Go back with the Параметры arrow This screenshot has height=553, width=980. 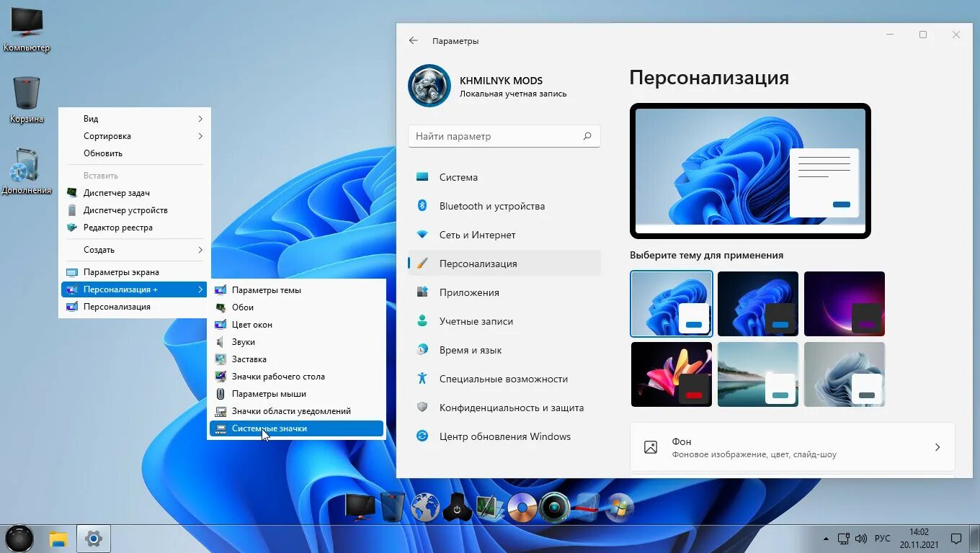tap(413, 41)
